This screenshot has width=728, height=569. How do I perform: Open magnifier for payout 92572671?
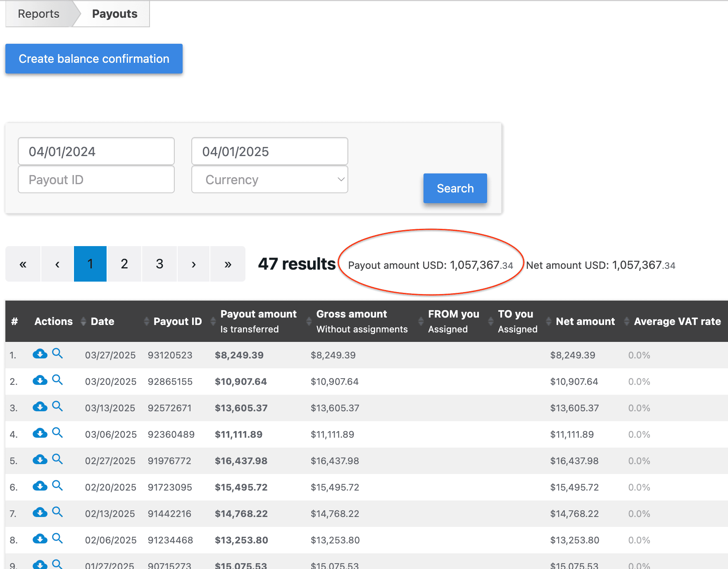tap(57, 406)
